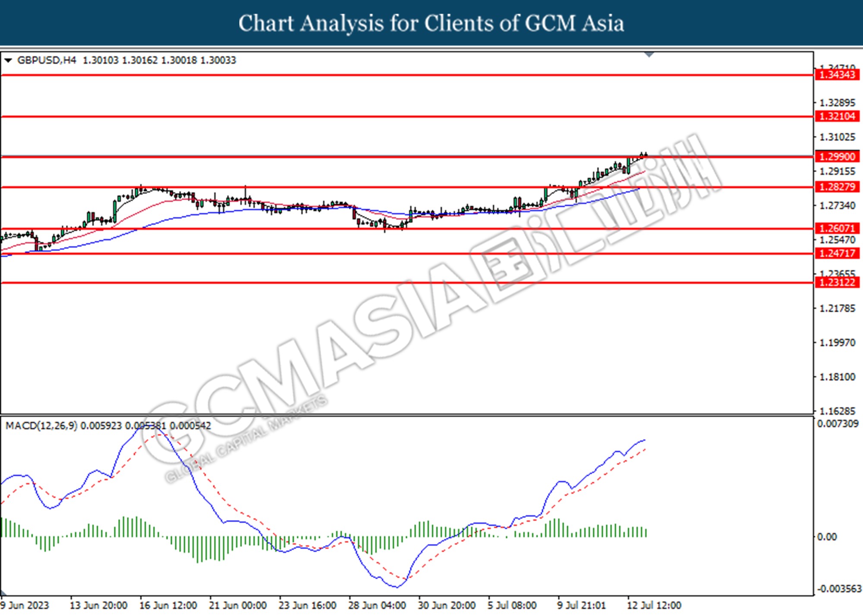Click the 0.007309 MACD axis value
The image size is (863, 616).
[838, 424]
